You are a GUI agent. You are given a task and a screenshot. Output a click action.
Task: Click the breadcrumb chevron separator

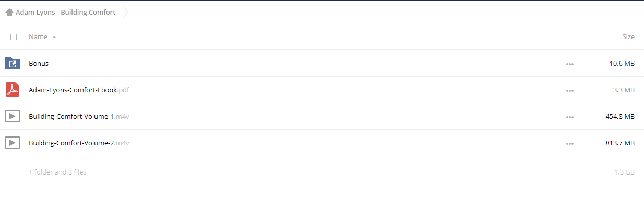click(125, 12)
